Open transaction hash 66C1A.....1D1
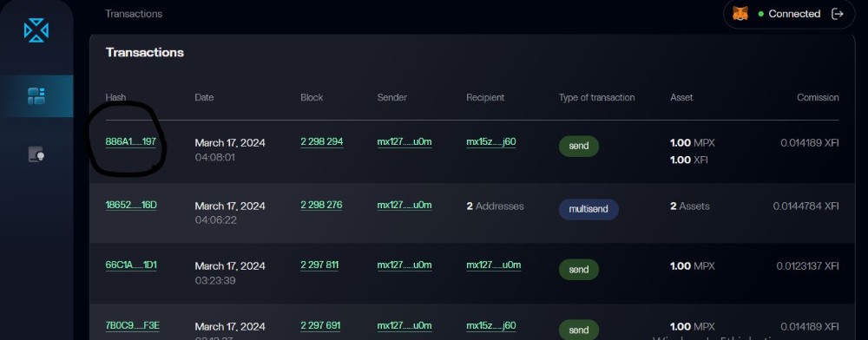The height and width of the screenshot is (340, 868). tap(131, 265)
